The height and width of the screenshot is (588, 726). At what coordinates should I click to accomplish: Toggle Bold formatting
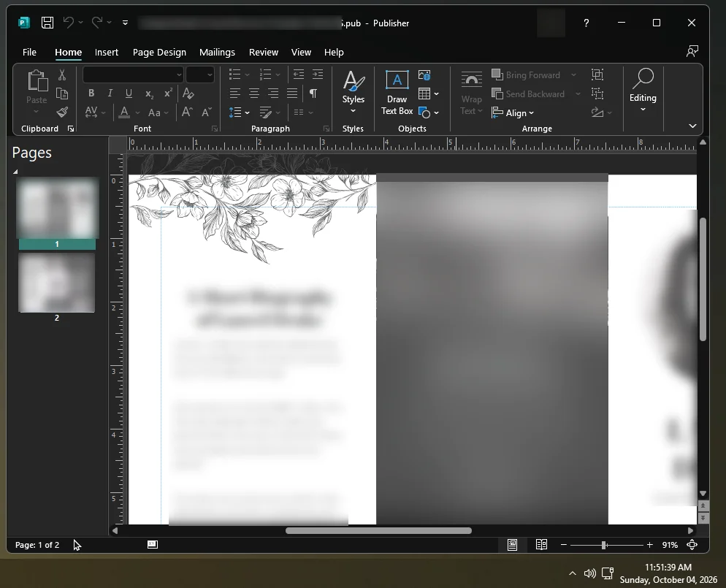pos(91,93)
